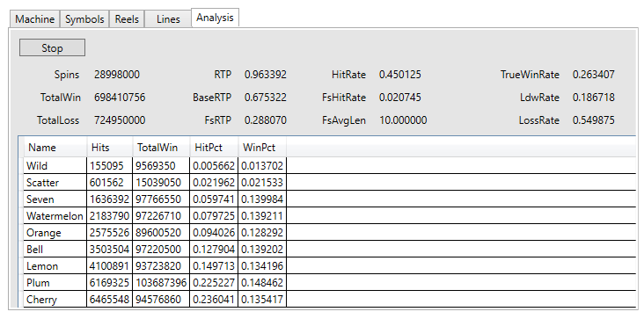The height and width of the screenshot is (319, 644).
Task: Click Orange hits value 2575526
Action: [110, 233]
